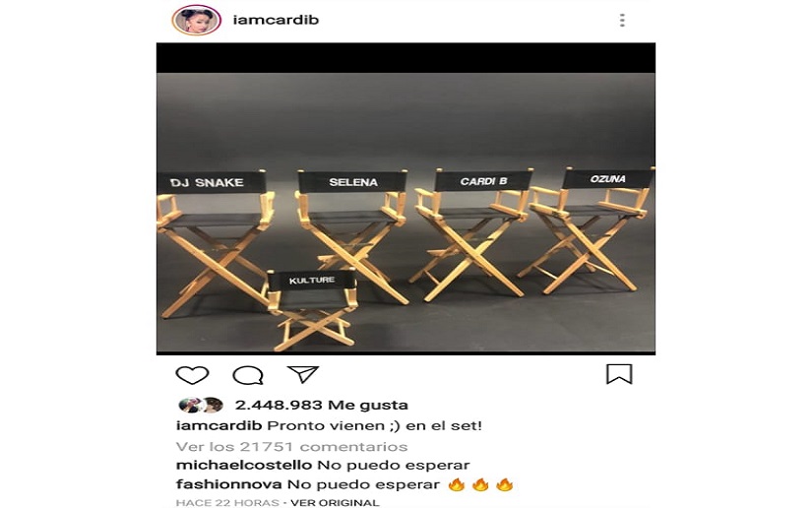This screenshot has height=508, width=812.
Task: Tap the CARDI B chair in photo
Action: click(x=472, y=233)
